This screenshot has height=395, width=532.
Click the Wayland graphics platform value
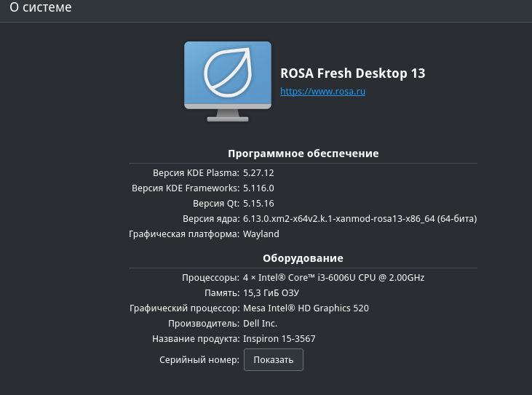click(x=261, y=234)
